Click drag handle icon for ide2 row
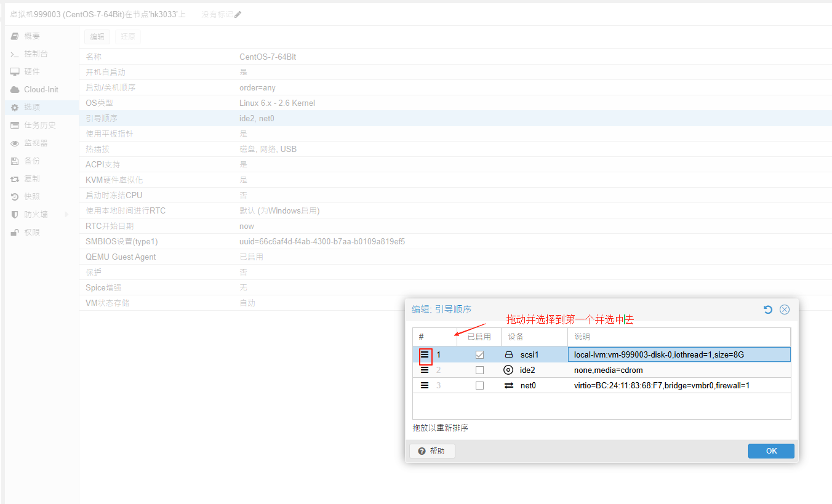 click(x=425, y=370)
